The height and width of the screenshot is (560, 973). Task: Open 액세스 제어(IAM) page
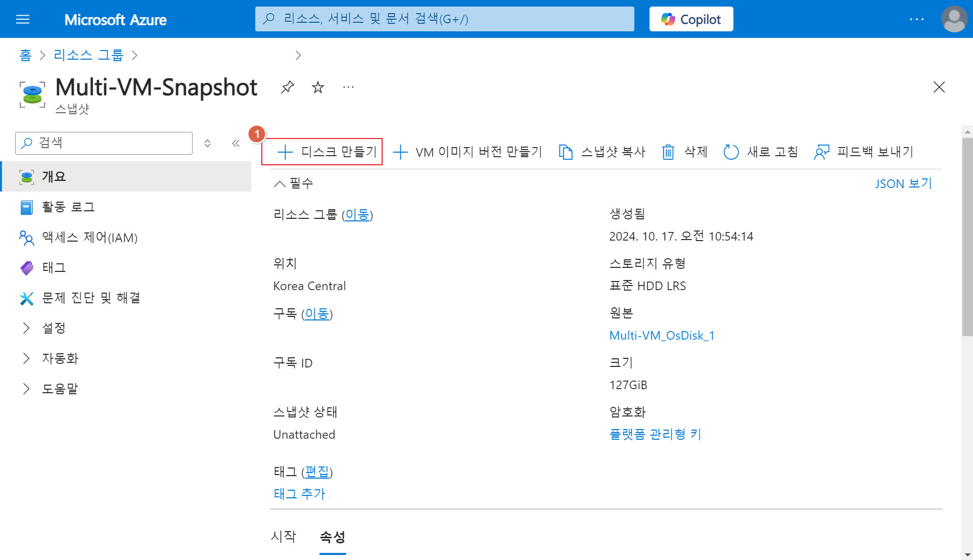point(89,238)
